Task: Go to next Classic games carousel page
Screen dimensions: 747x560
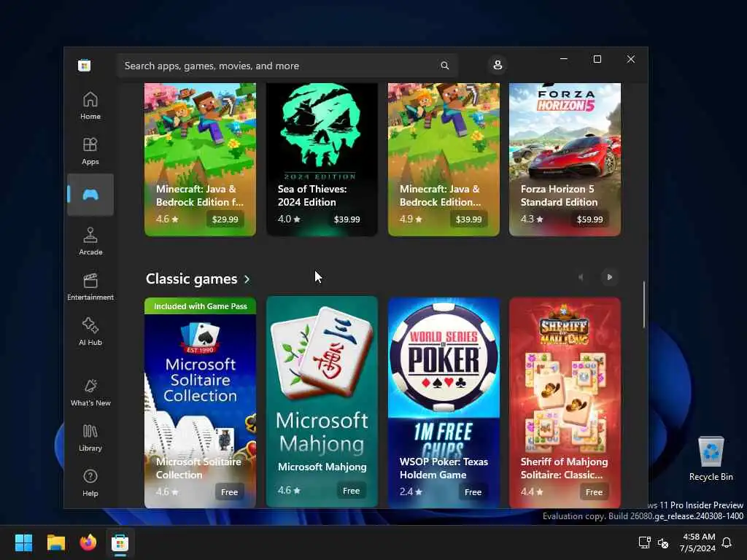Action: 609,277
